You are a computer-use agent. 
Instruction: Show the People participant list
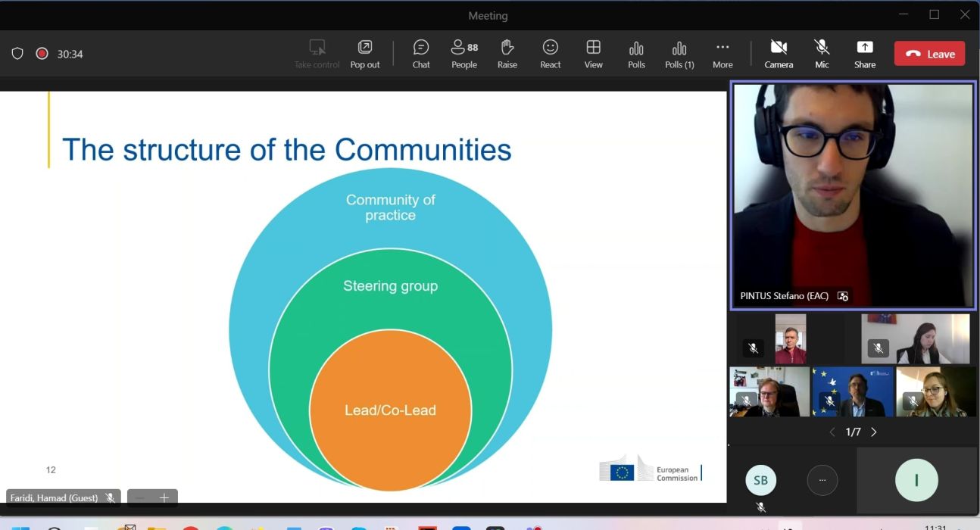[464, 54]
